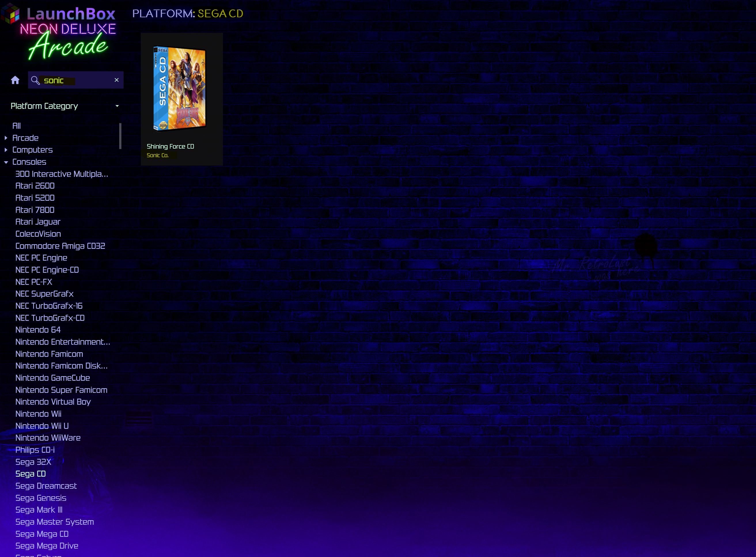This screenshot has width=756, height=557.
Task: Select Commodore Amiga CD32 platform
Action: click(60, 246)
